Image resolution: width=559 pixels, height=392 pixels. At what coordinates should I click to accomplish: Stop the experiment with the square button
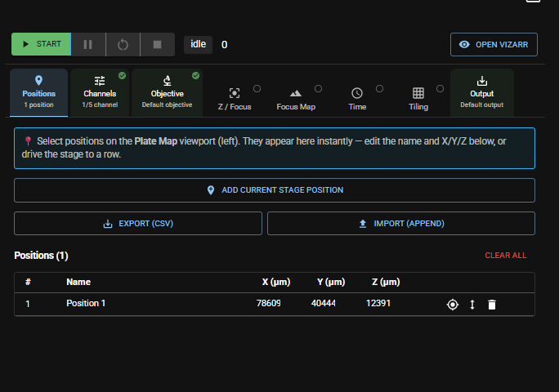tap(157, 44)
